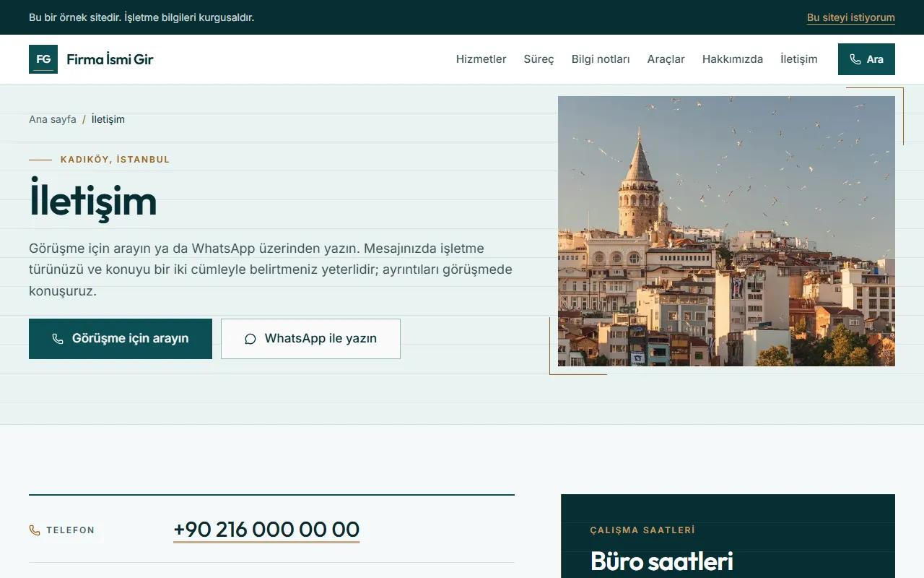
Task: Open Bilgi notları in the navigation
Action: [601, 59]
